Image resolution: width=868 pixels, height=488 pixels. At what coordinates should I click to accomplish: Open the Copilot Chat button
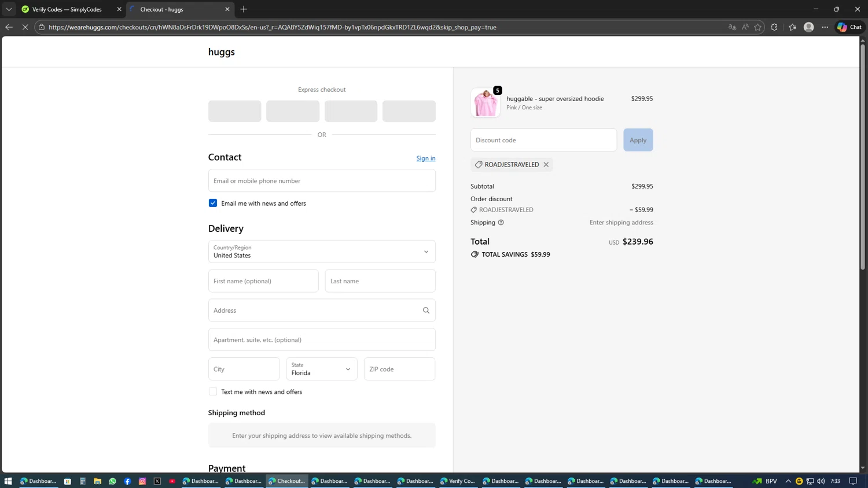849,27
